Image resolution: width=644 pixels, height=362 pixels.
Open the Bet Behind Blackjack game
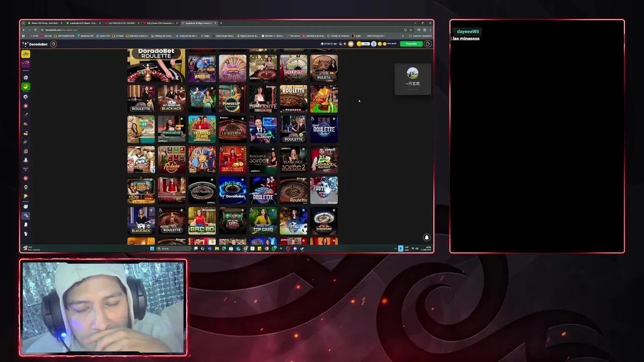[172, 99]
